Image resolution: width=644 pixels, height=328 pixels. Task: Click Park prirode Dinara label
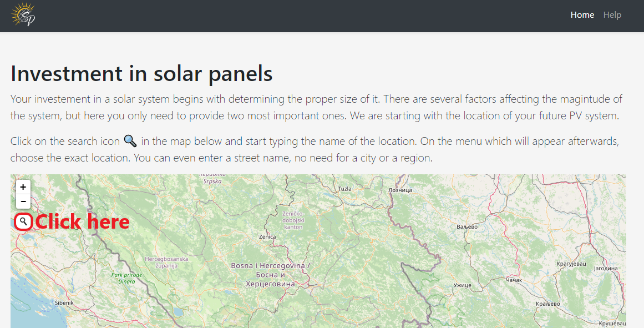tap(126, 278)
